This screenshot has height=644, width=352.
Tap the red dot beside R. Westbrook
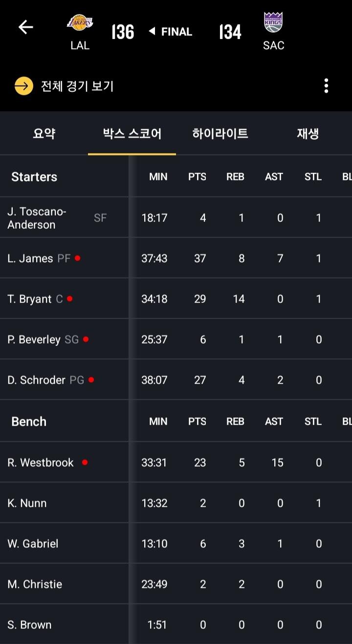pos(85,462)
